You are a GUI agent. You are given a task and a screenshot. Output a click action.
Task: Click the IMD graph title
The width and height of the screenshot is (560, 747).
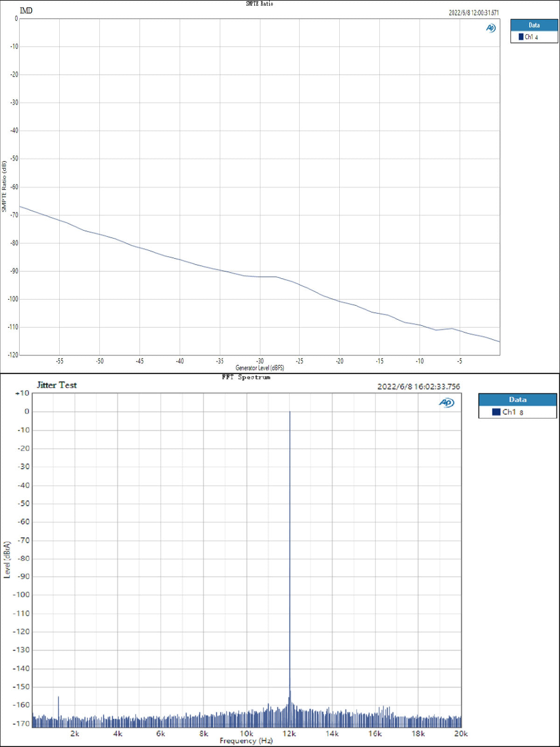coord(26,11)
